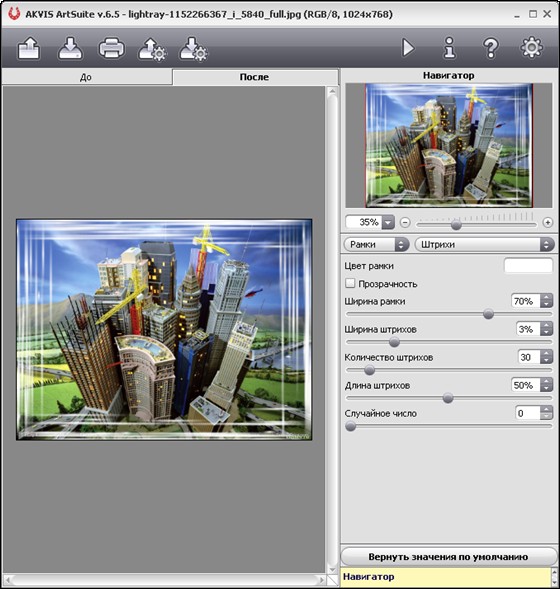Click the save presets icon
Image resolution: width=560 pixels, height=589 pixels.
pyautogui.click(x=193, y=49)
